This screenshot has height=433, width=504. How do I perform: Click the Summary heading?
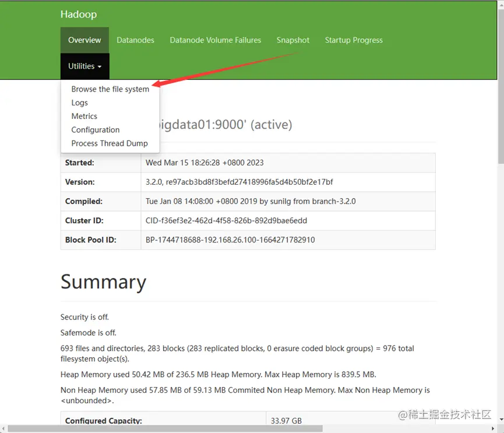point(103,282)
